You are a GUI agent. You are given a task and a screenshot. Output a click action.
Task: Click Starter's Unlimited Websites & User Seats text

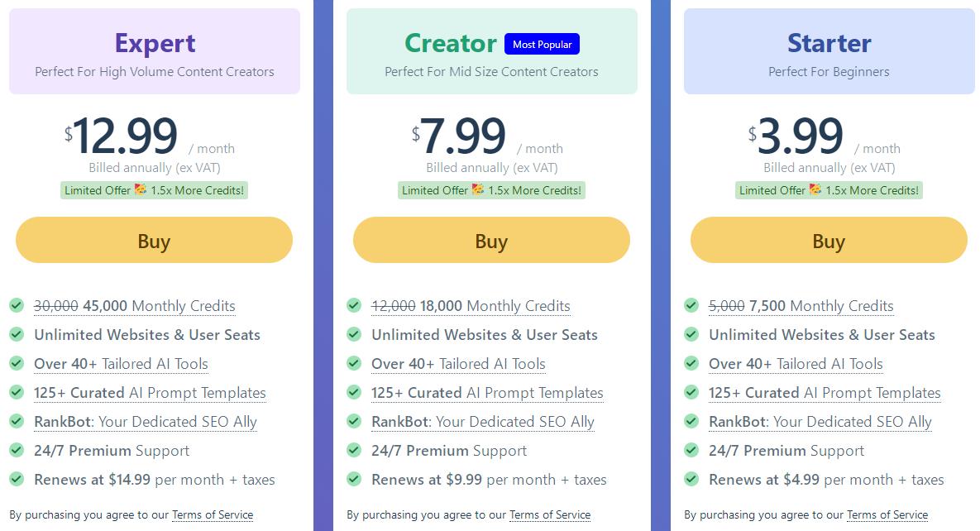coord(821,335)
